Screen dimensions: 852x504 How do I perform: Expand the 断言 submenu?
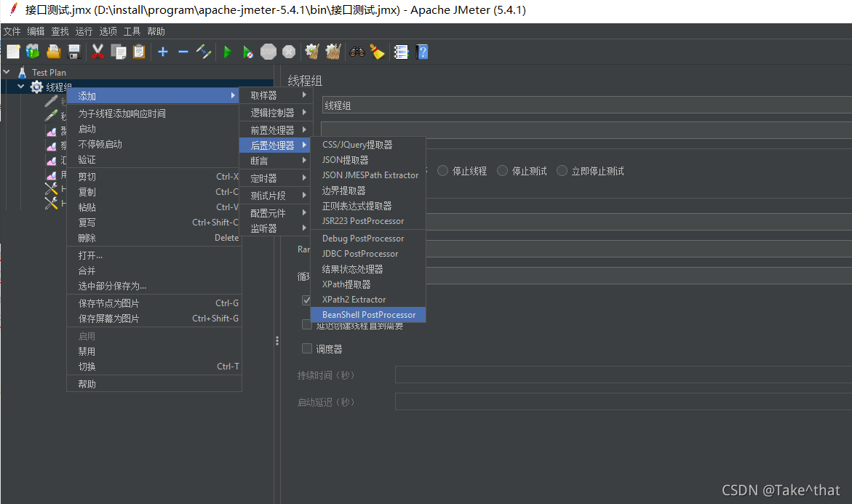tap(275, 161)
